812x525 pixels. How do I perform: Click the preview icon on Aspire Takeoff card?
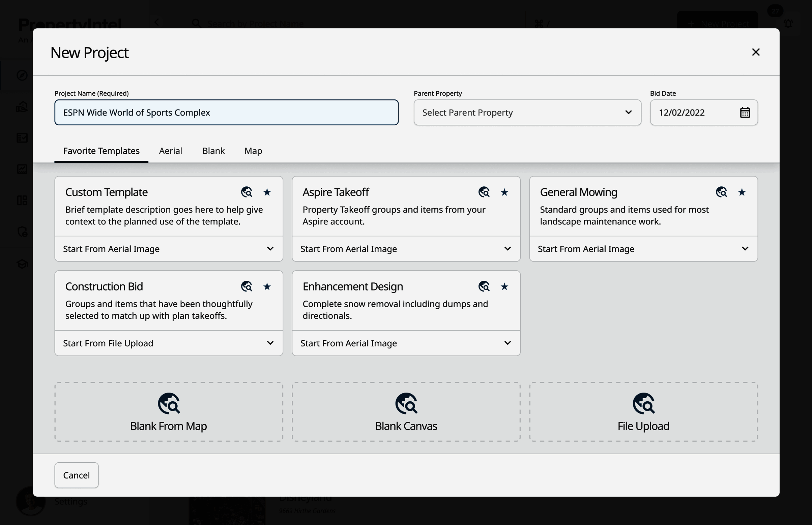[484, 192]
